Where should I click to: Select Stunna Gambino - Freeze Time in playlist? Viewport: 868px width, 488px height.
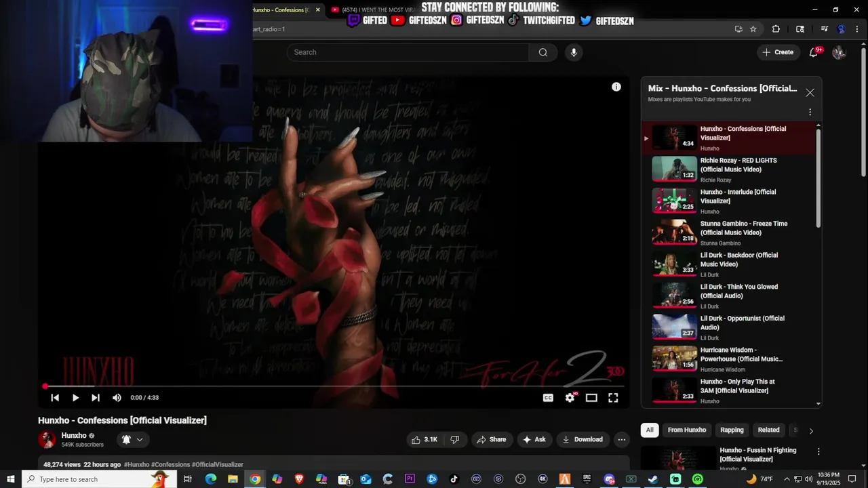[x=729, y=232]
